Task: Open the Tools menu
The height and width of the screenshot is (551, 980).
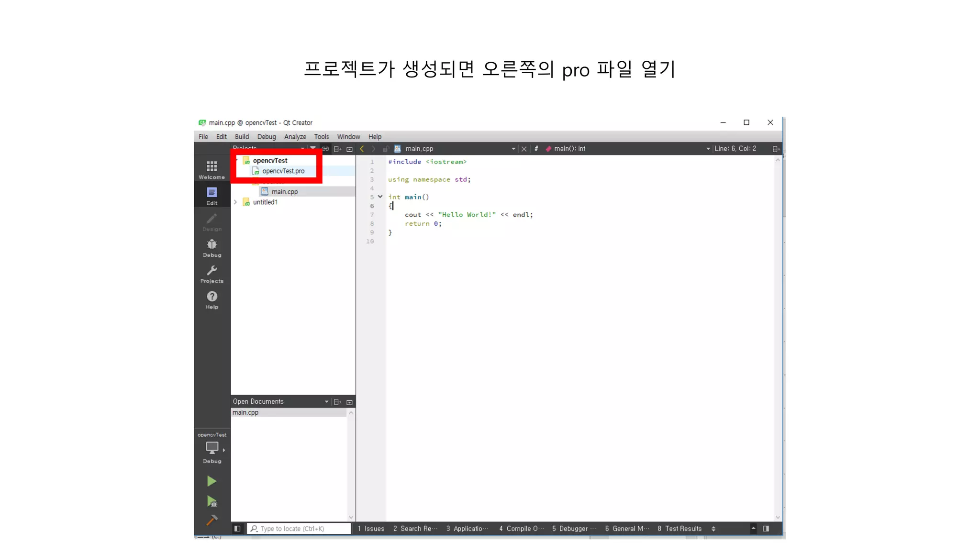Action: coord(322,137)
